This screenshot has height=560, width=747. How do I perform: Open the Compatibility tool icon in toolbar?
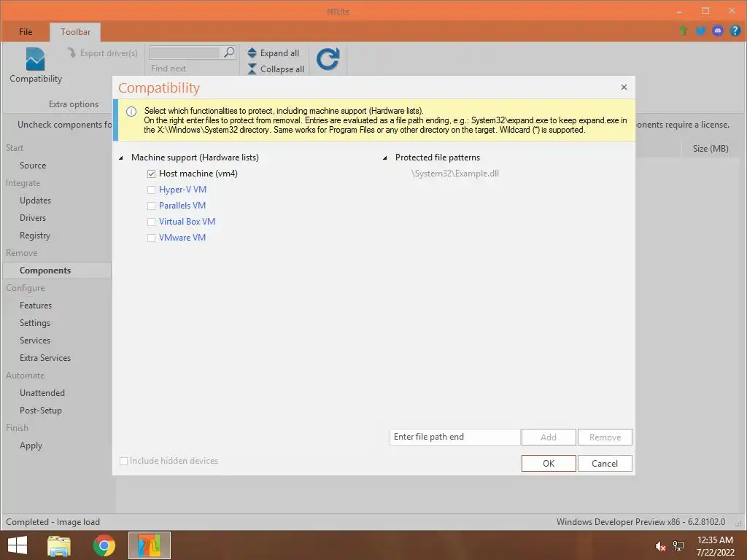coord(35,65)
